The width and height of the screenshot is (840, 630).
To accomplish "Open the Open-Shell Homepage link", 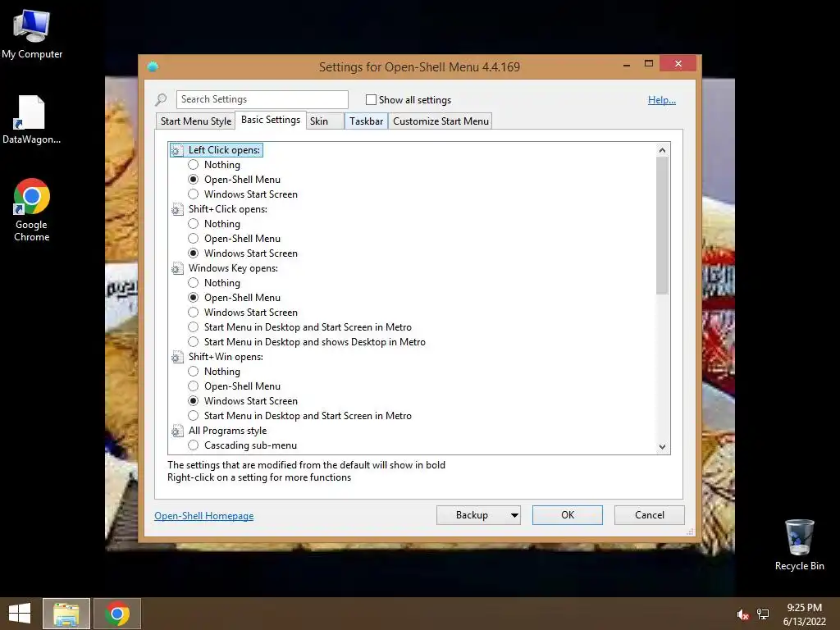I will pyautogui.click(x=204, y=516).
